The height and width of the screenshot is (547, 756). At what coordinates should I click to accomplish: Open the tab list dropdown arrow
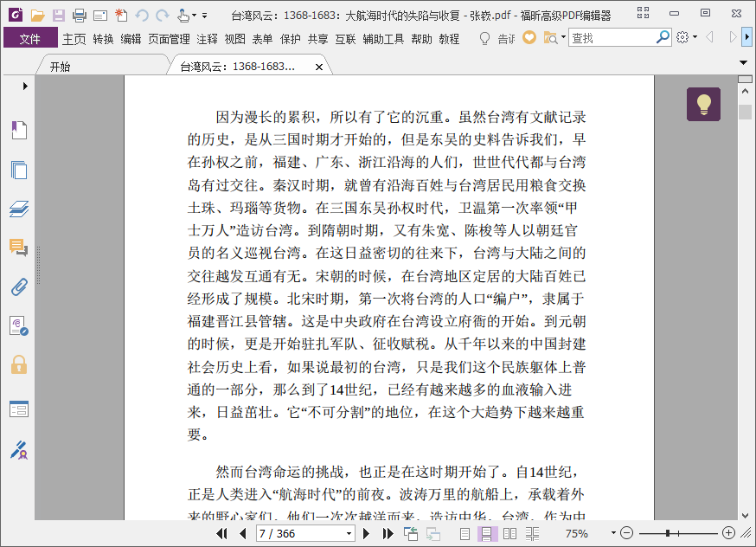click(744, 62)
